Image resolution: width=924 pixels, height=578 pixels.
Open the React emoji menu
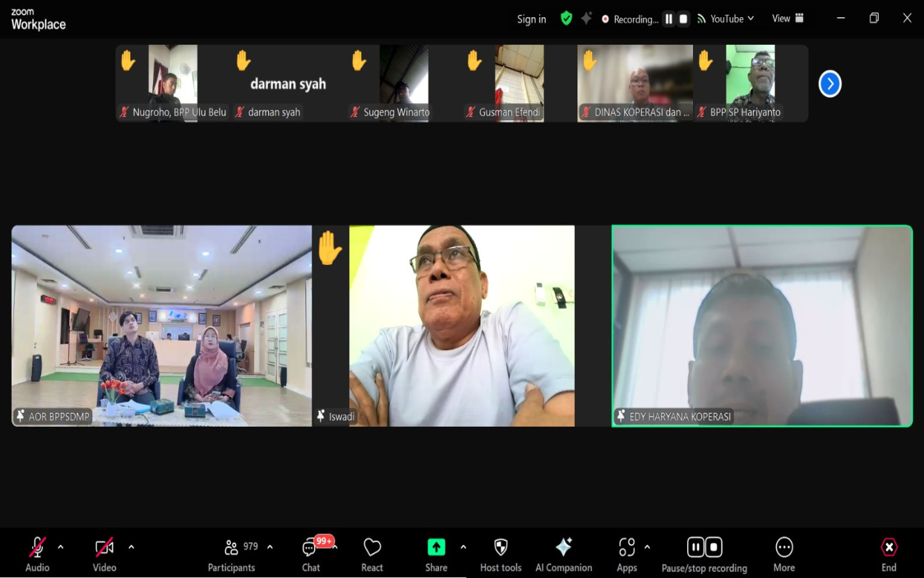pyautogui.click(x=372, y=554)
